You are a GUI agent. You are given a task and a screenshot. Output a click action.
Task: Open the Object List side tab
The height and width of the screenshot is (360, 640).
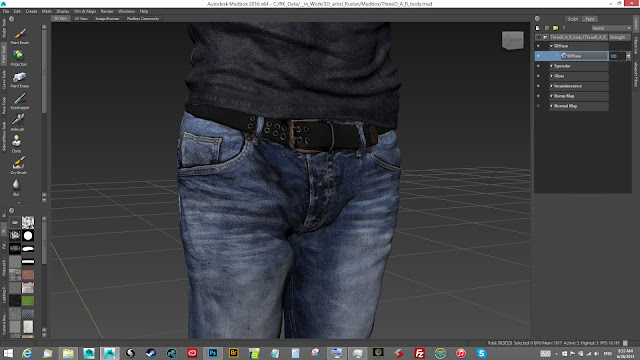pyautogui.click(x=636, y=46)
